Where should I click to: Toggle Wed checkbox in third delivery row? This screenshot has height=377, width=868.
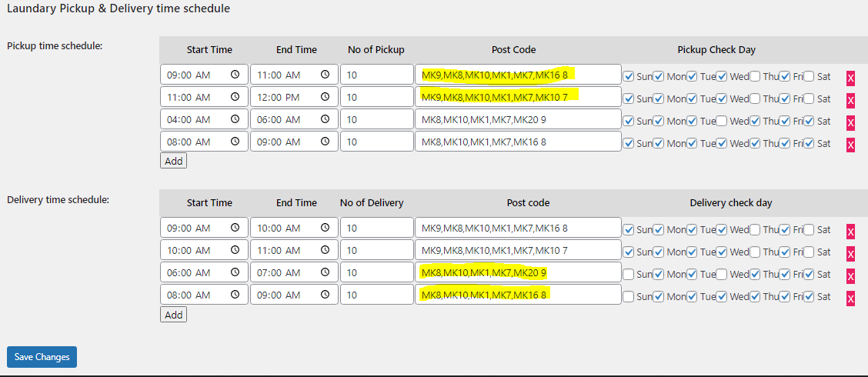(x=723, y=274)
